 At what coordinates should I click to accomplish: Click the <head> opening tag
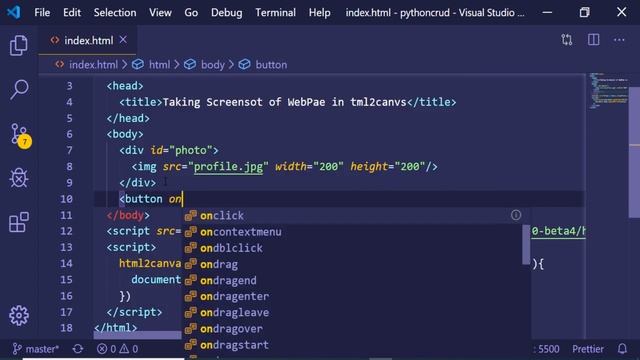pos(125,86)
